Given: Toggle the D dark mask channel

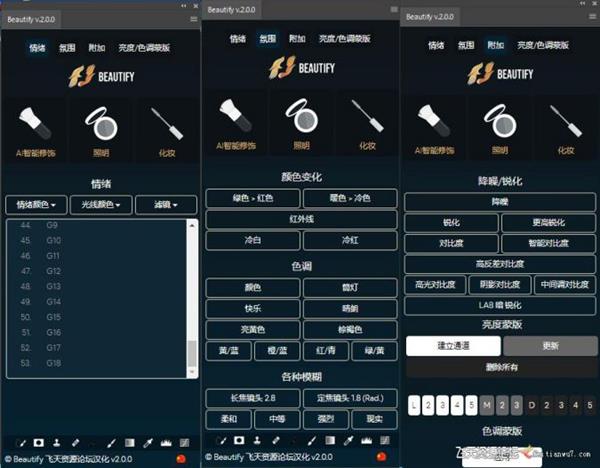Looking at the screenshot, I should [531, 405].
